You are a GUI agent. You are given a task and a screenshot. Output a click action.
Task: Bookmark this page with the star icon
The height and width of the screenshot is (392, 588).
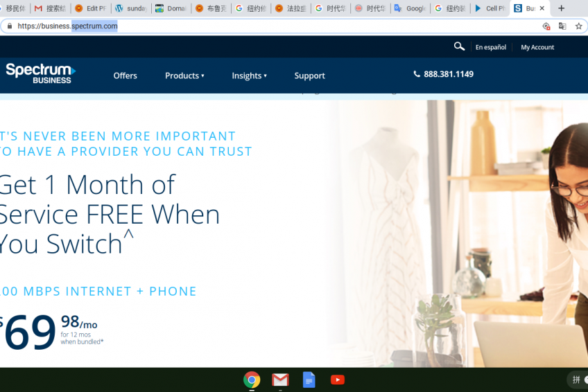(x=578, y=26)
